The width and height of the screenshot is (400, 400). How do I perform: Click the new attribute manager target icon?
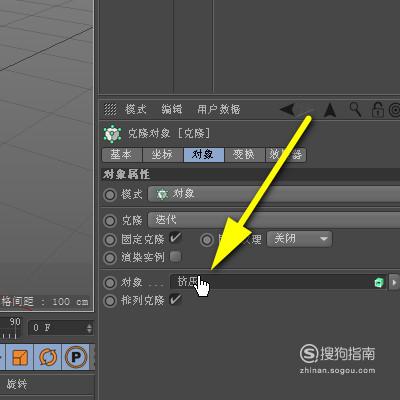click(x=395, y=110)
